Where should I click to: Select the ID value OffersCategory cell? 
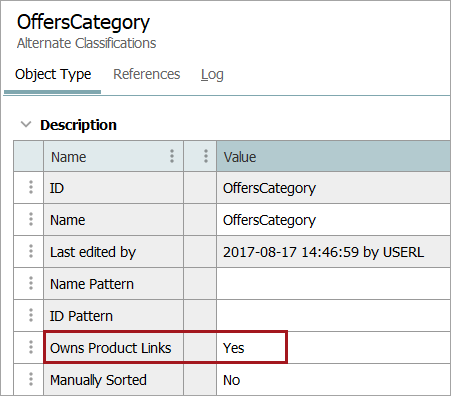coord(333,188)
